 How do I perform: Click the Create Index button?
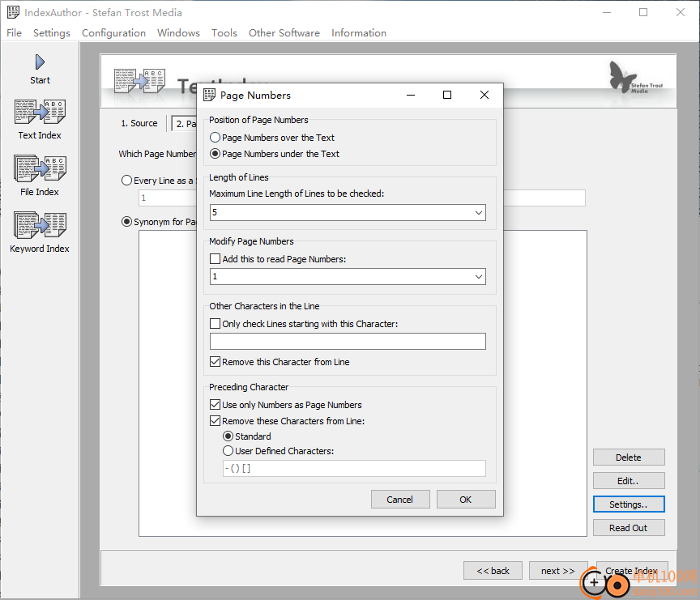pyautogui.click(x=632, y=571)
